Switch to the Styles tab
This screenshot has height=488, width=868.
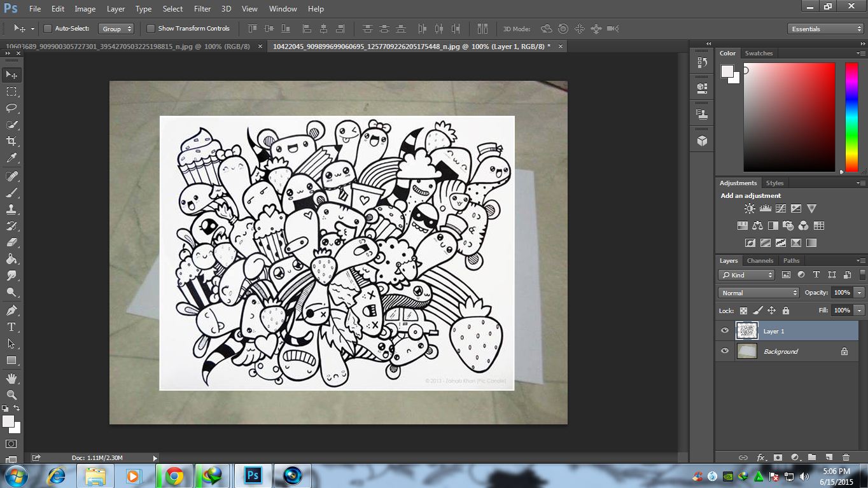[x=774, y=183]
